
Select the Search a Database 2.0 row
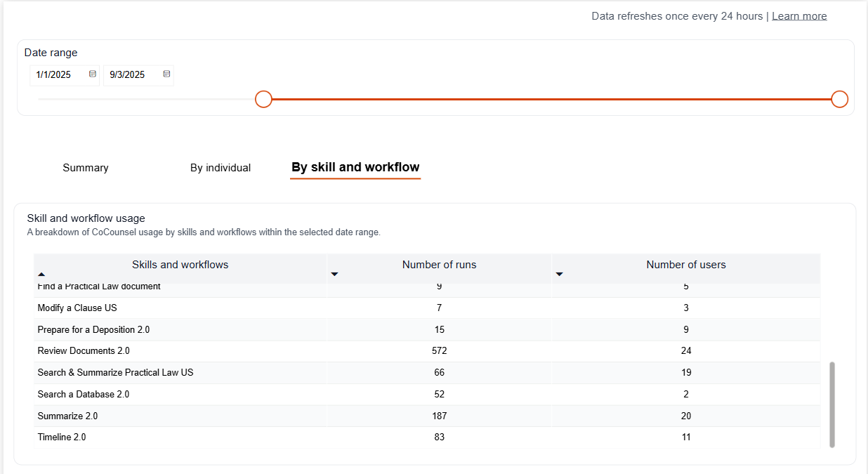(x=84, y=395)
